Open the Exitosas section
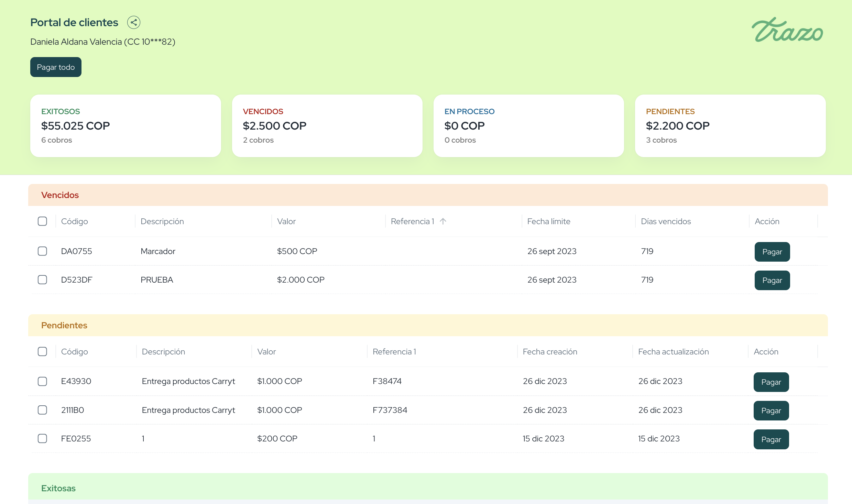The image size is (852, 504). click(x=58, y=488)
